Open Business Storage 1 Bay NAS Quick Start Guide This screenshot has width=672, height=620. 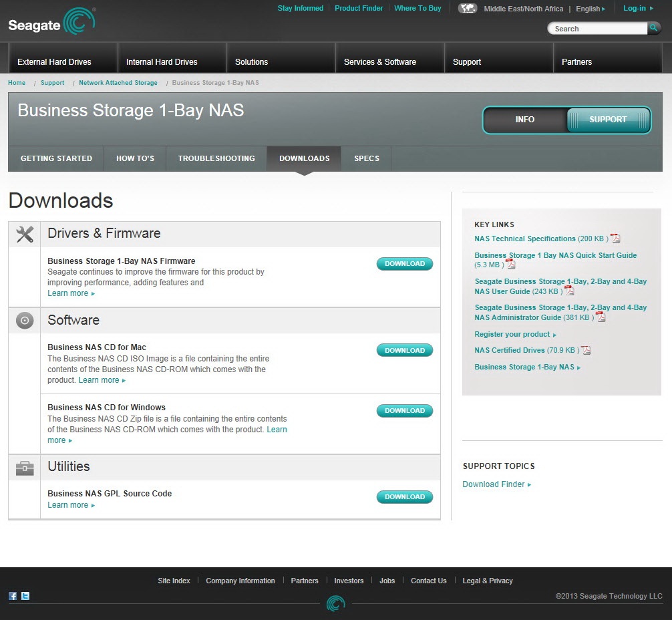tap(555, 255)
